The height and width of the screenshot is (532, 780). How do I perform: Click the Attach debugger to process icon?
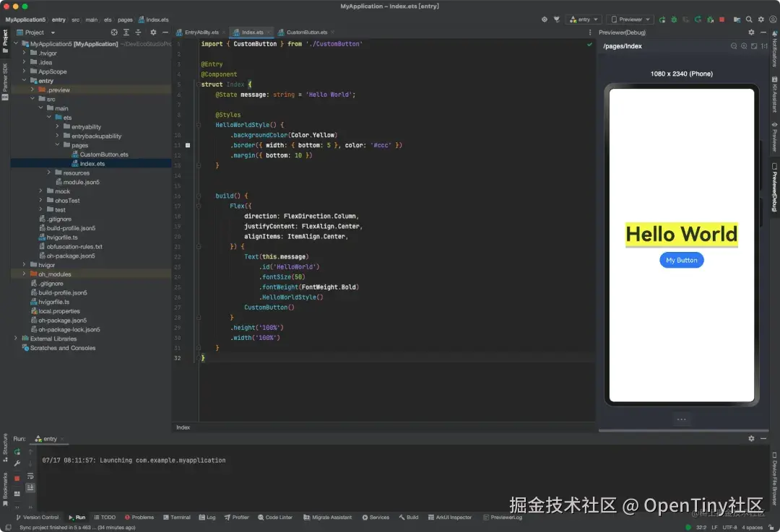point(710,19)
